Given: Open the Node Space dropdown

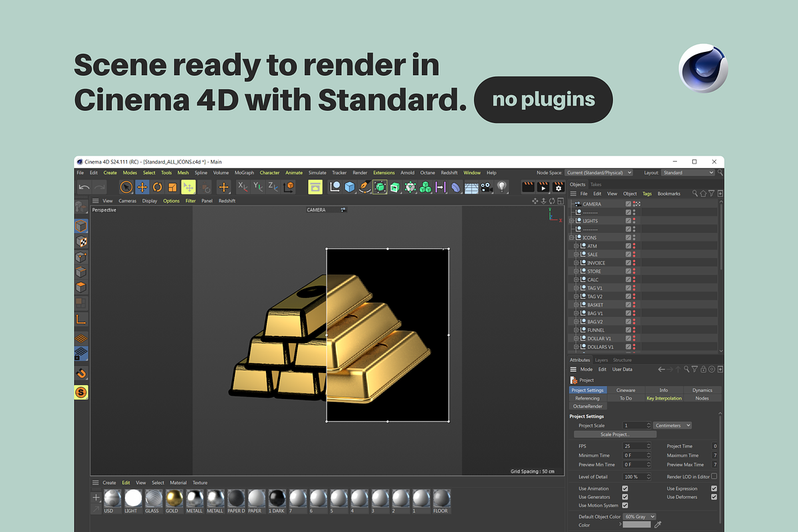Looking at the screenshot, I should click(x=599, y=172).
